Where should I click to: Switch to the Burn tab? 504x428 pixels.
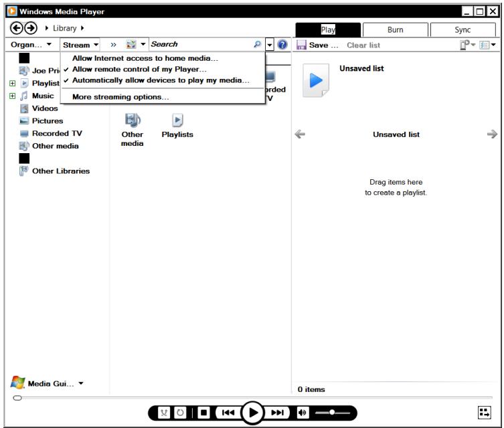coord(394,30)
